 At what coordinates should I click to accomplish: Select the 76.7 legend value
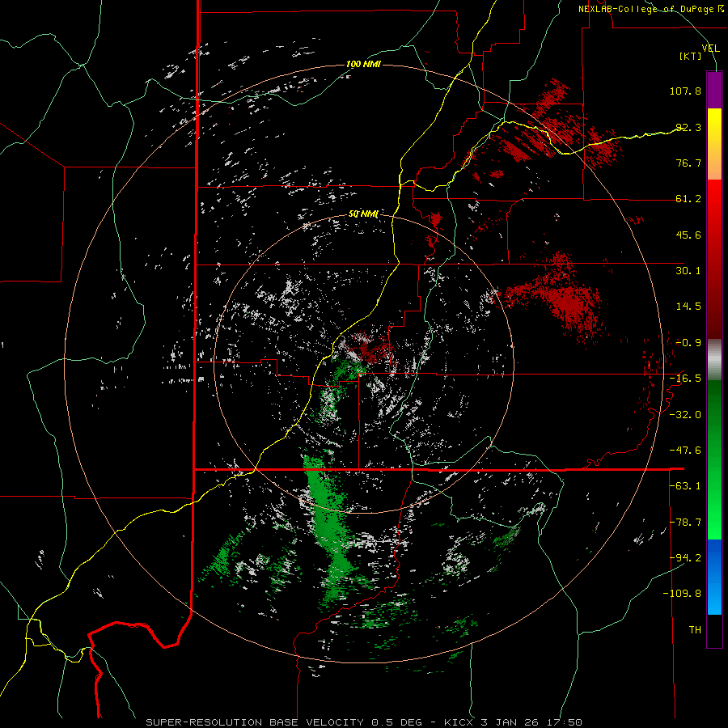[688, 163]
